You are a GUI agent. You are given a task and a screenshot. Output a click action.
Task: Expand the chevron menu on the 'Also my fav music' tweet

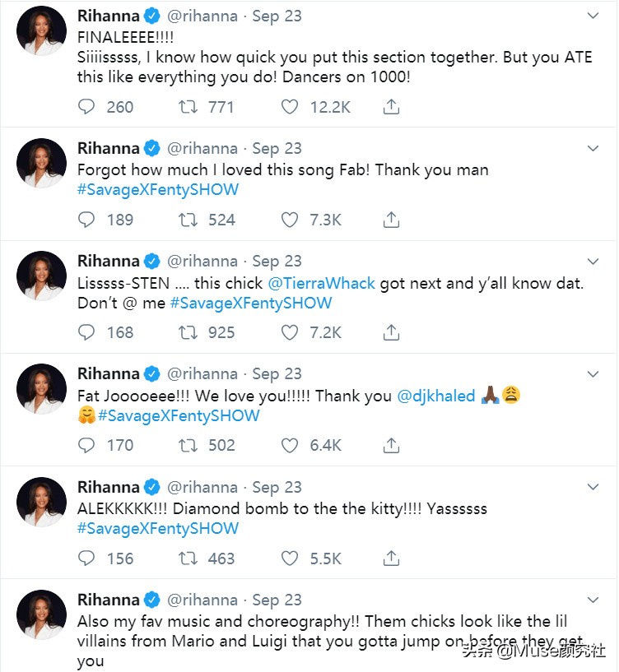point(593,600)
